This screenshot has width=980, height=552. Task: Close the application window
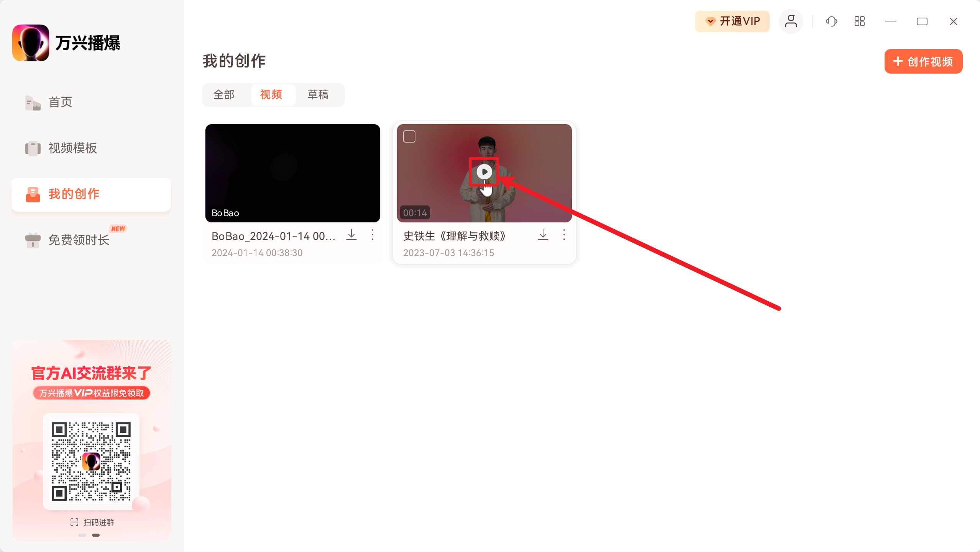[954, 21]
